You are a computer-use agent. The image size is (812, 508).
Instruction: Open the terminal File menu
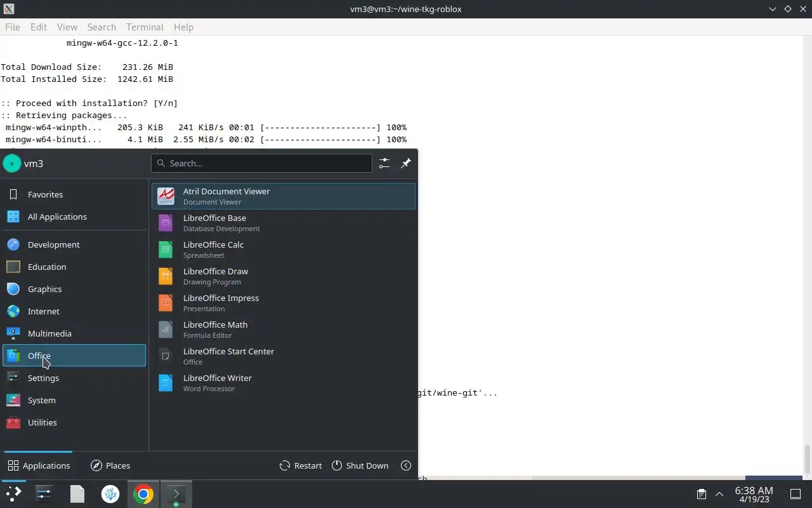[13, 27]
